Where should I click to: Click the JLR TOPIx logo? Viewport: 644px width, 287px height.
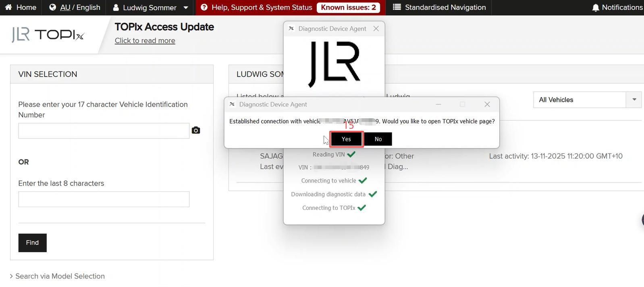(x=48, y=35)
